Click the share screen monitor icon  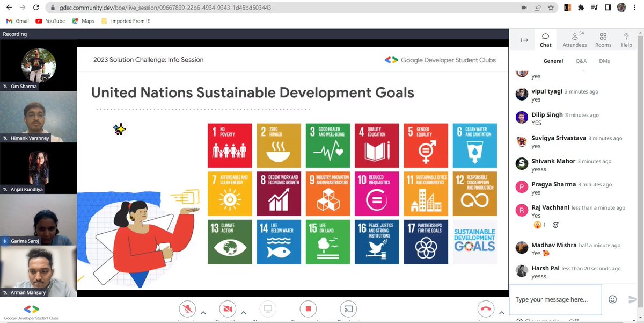pos(268,309)
